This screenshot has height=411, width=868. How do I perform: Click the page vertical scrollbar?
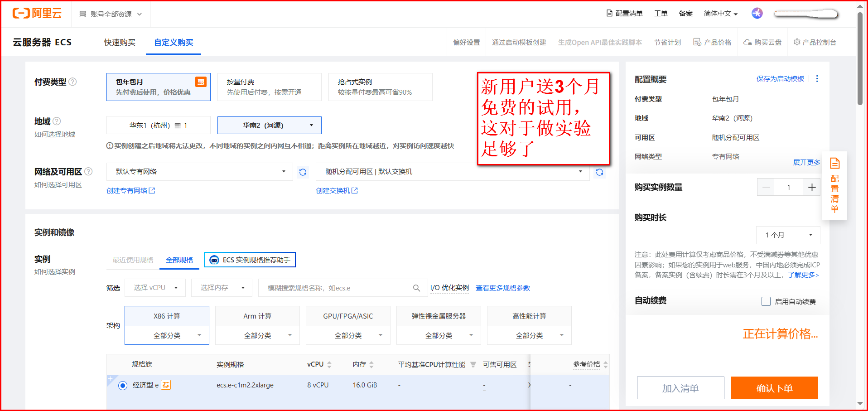click(860, 59)
